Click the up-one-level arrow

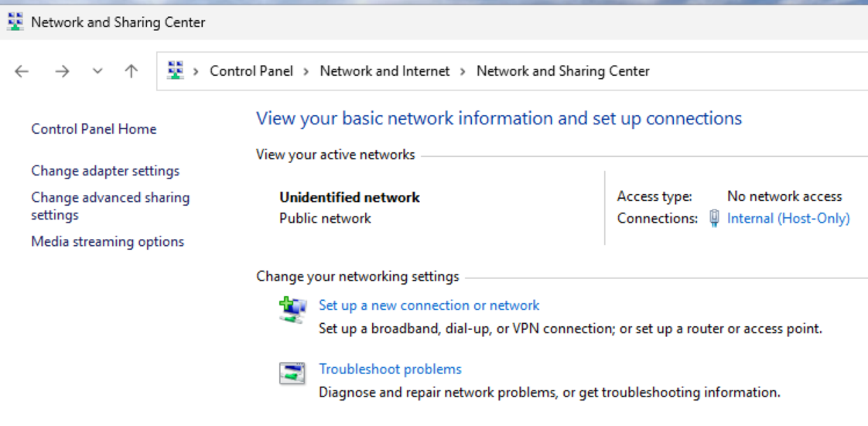[132, 71]
